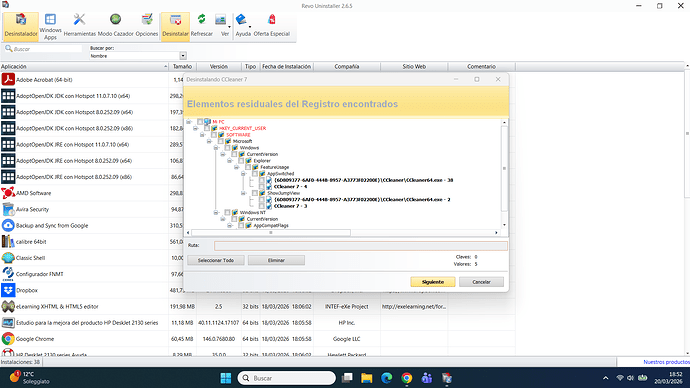This screenshot has width=690, height=388.
Task: Select the Configurador FNMT entry icon
Action: click(8, 274)
